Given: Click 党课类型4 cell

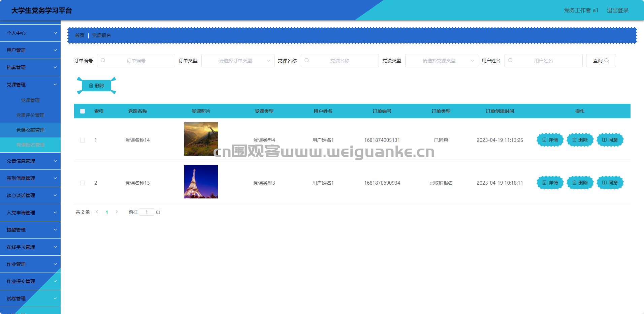Looking at the screenshot, I should (264, 140).
